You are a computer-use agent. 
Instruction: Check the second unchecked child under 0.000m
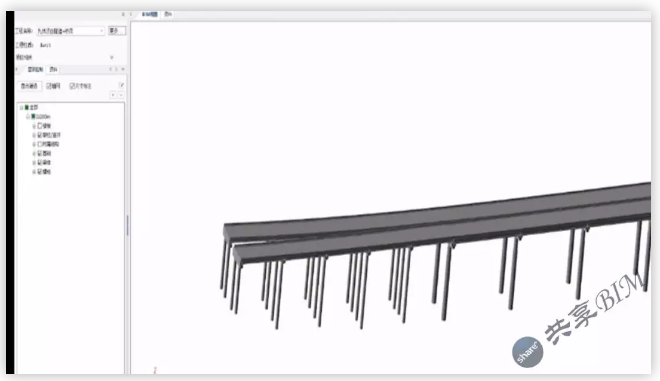(x=40, y=144)
